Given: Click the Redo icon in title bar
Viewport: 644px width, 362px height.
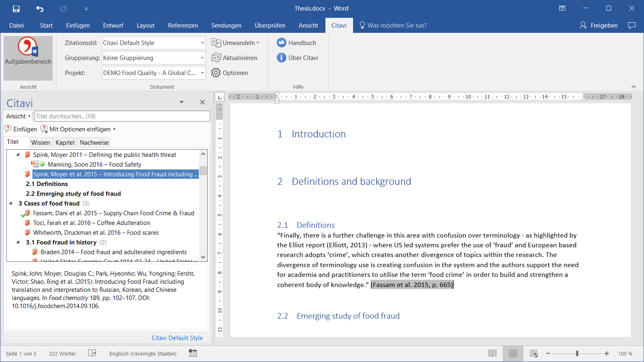Looking at the screenshot, I should coord(63,9).
